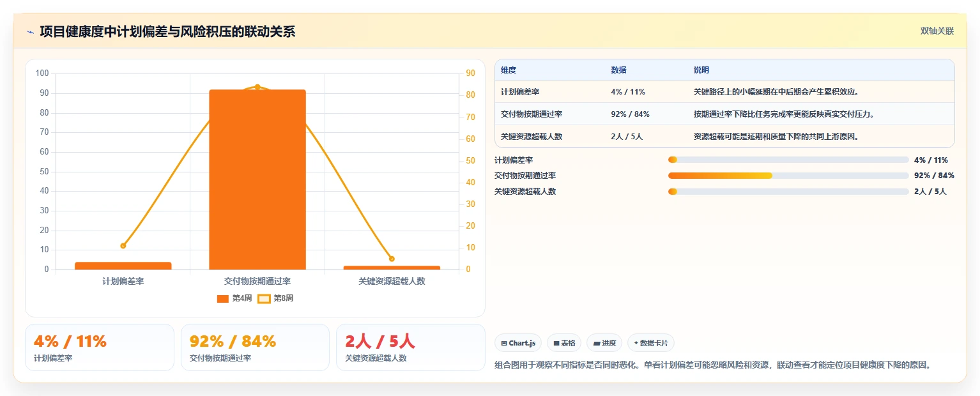Click the orange 交付物按期通过率 bar in chart

click(257, 179)
